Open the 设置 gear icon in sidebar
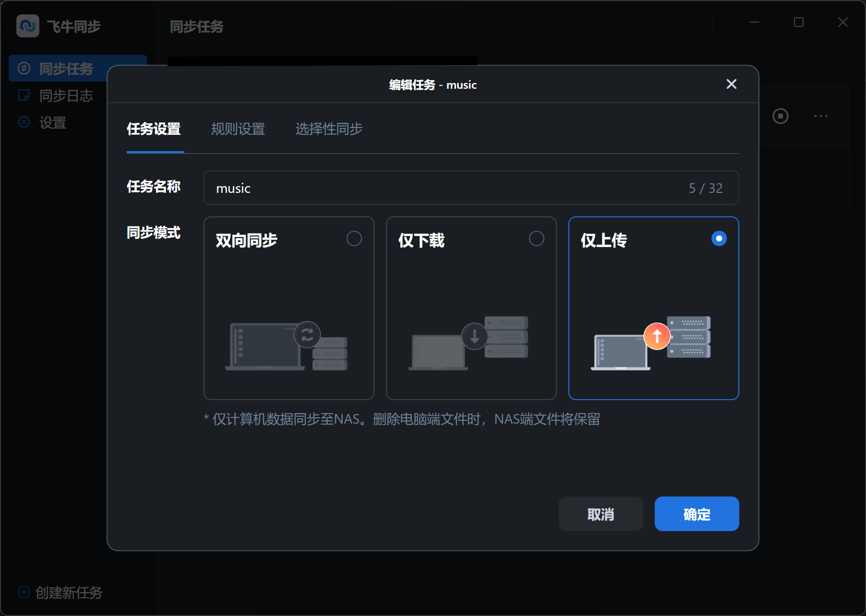The height and width of the screenshot is (616, 866). 24,122
